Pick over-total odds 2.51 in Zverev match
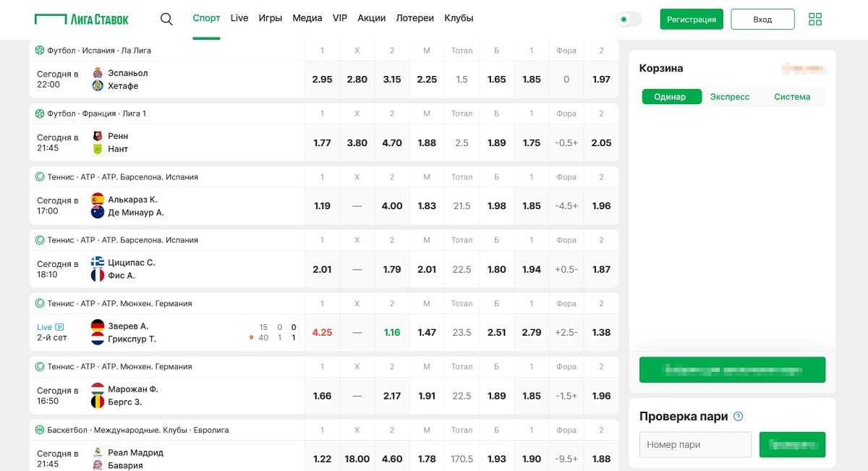 pyautogui.click(x=497, y=332)
